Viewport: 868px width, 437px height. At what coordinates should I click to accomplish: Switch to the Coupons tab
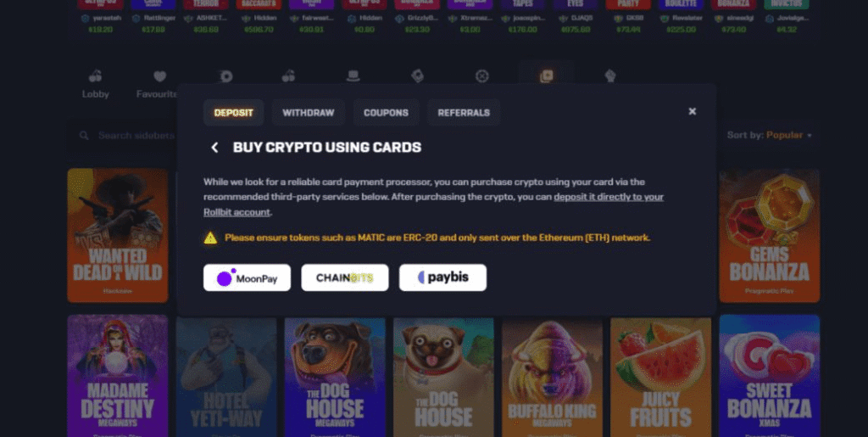[x=386, y=113]
